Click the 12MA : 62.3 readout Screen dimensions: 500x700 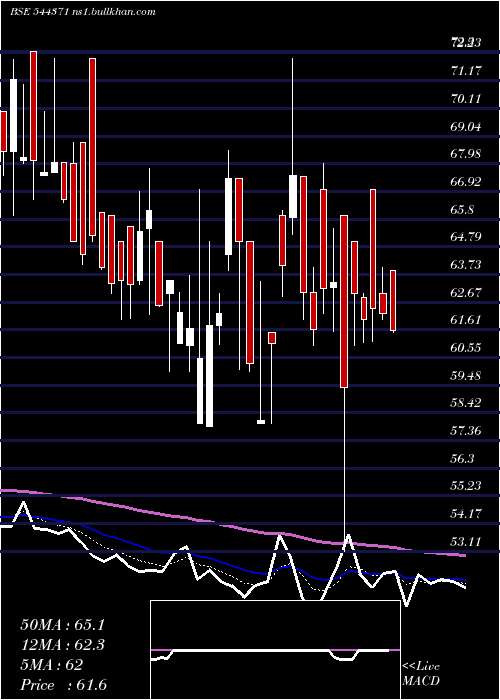coord(64,645)
